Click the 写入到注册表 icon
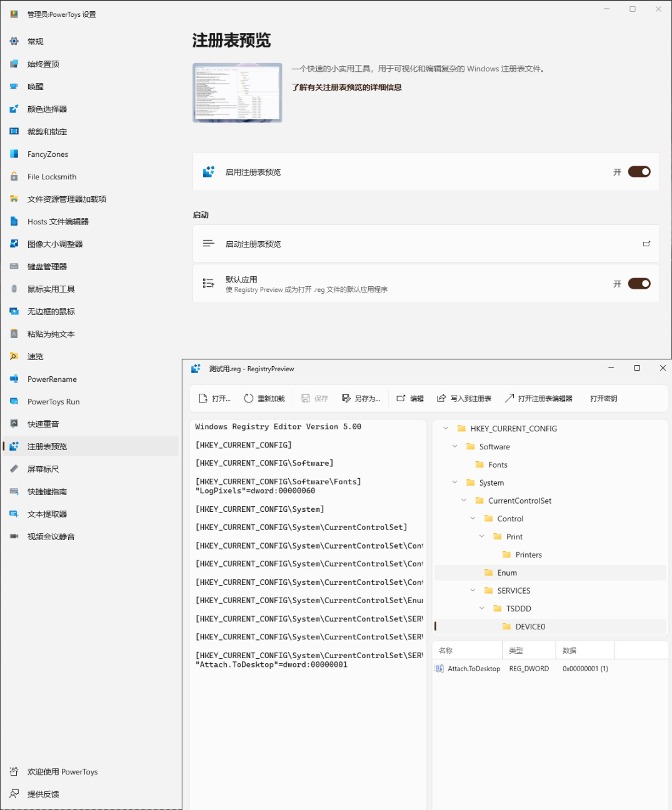The image size is (672, 810). (441, 398)
